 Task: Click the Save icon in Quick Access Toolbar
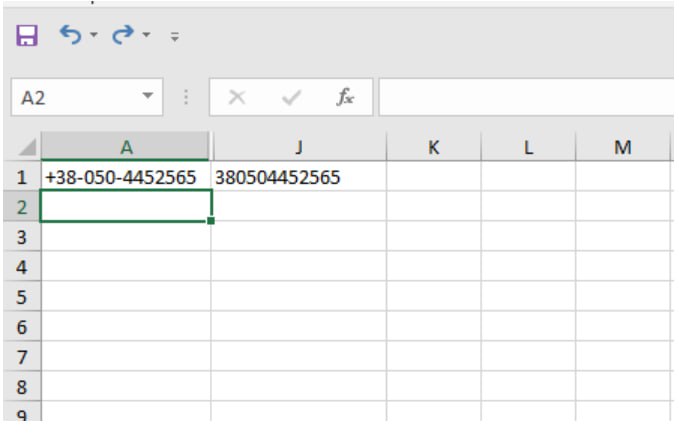coord(27,37)
